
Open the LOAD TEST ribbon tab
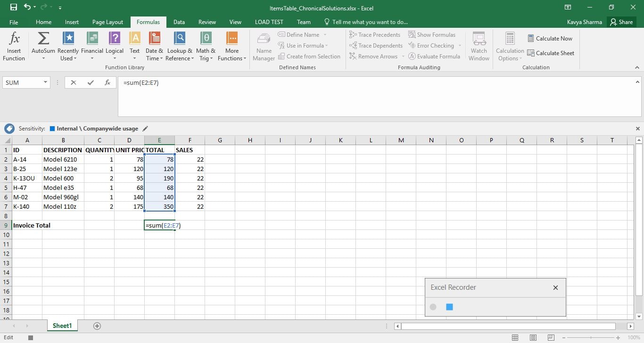click(x=269, y=22)
